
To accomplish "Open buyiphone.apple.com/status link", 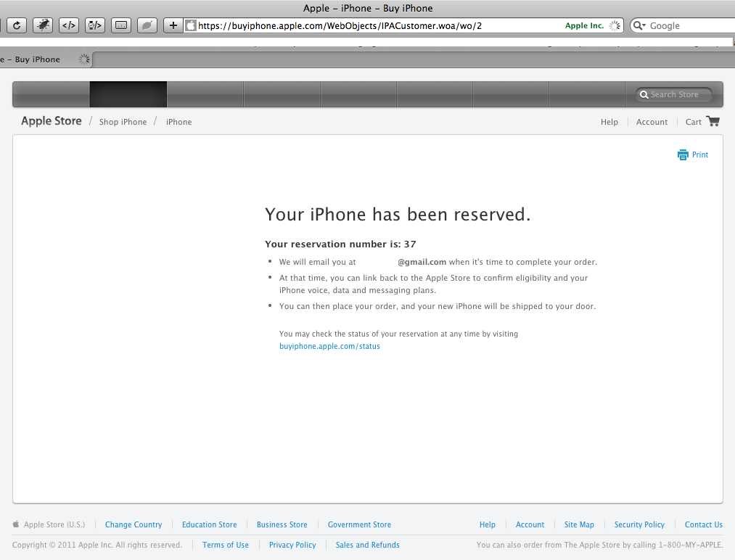I will tap(329, 346).
